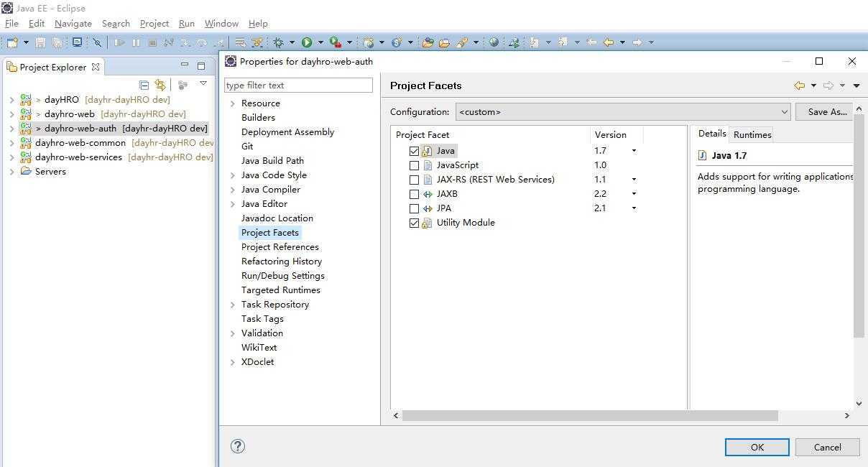This screenshot has width=868, height=467.
Task: Select Deployment Assembly in properties list
Action: 287,132
